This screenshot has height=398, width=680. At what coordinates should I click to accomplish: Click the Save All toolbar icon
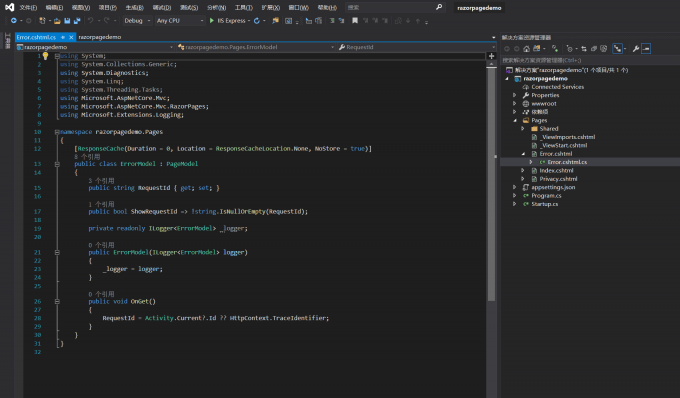pos(77,20)
